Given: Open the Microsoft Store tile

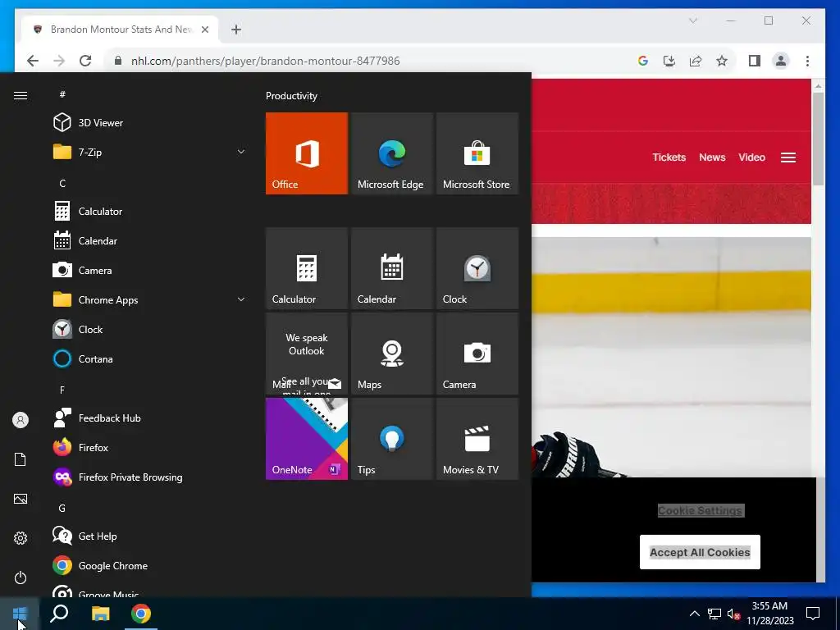Looking at the screenshot, I should click(477, 153).
